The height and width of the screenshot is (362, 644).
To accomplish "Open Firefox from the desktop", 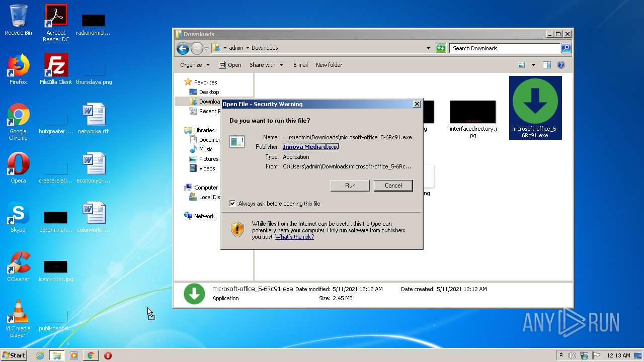I will coord(18,69).
